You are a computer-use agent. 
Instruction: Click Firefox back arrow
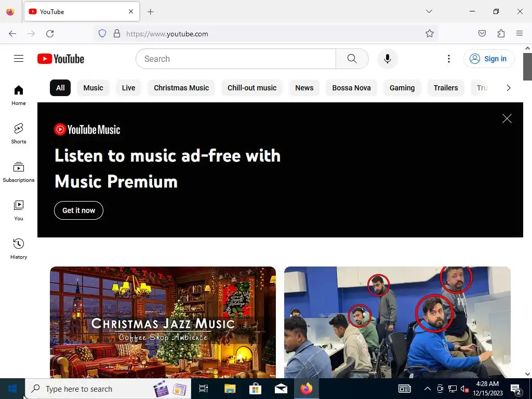click(12, 34)
